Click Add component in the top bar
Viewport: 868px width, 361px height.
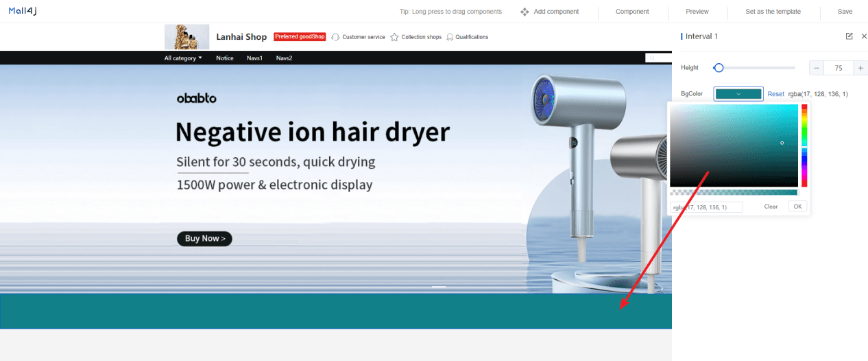(x=556, y=12)
